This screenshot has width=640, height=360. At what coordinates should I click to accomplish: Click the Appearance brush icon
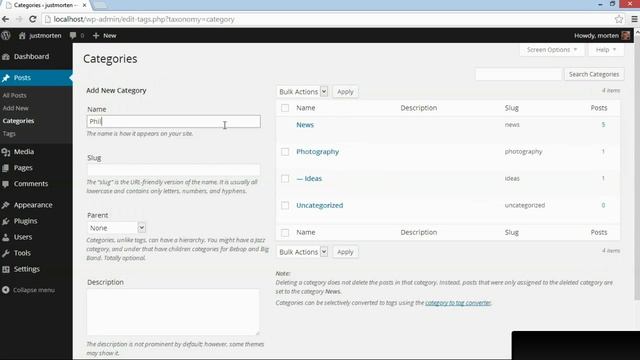6,205
